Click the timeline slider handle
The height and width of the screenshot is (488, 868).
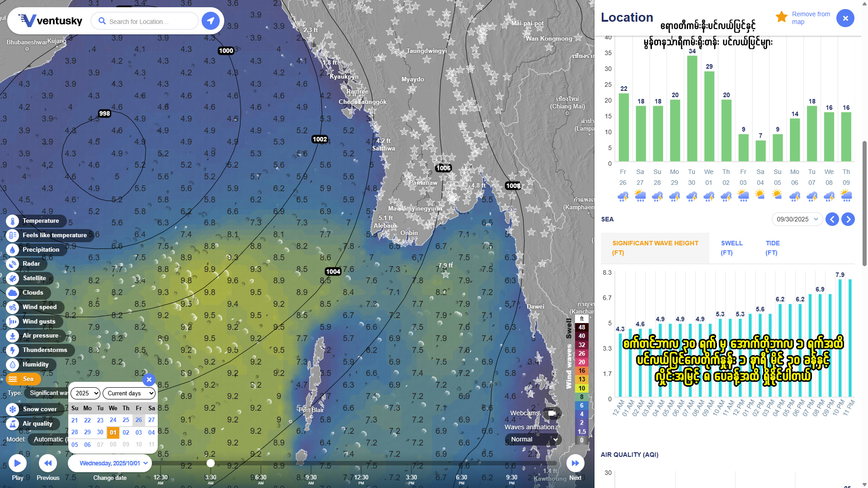[x=211, y=463]
